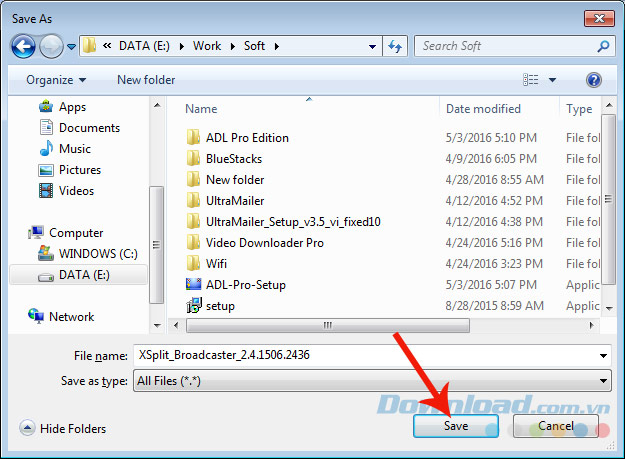Click Soft in the address path

[x=254, y=46]
